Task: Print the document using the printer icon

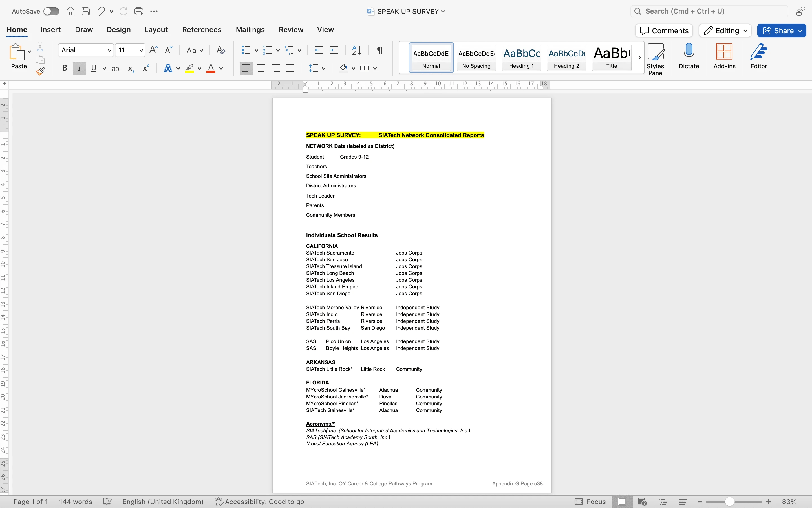Action: coord(139,11)
